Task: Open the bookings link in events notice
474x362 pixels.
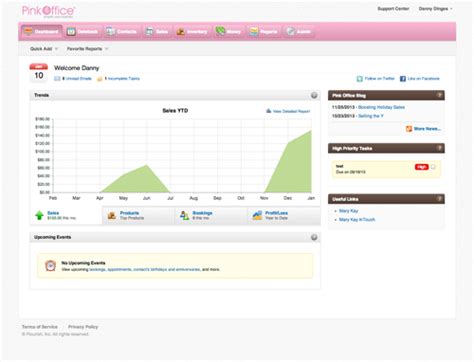Action: 97,269
